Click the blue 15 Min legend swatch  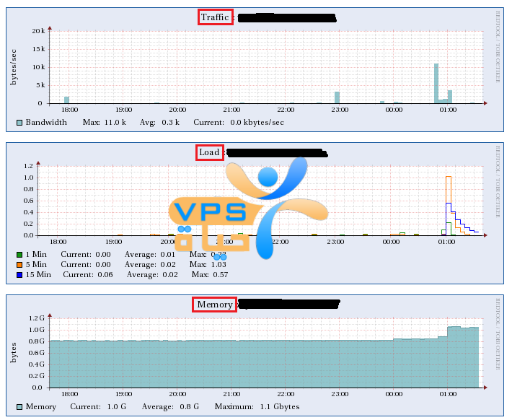click(x=19, y=275)
